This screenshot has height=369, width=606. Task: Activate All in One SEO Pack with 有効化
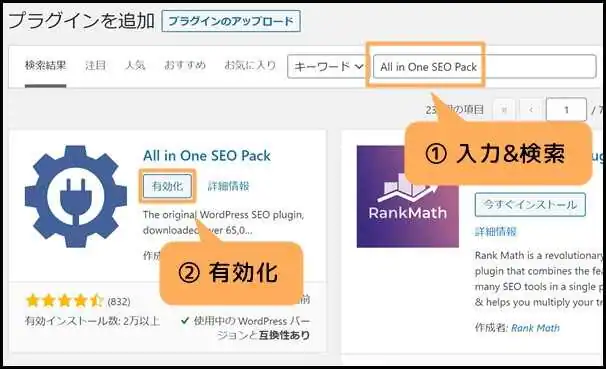pos(167,186)
